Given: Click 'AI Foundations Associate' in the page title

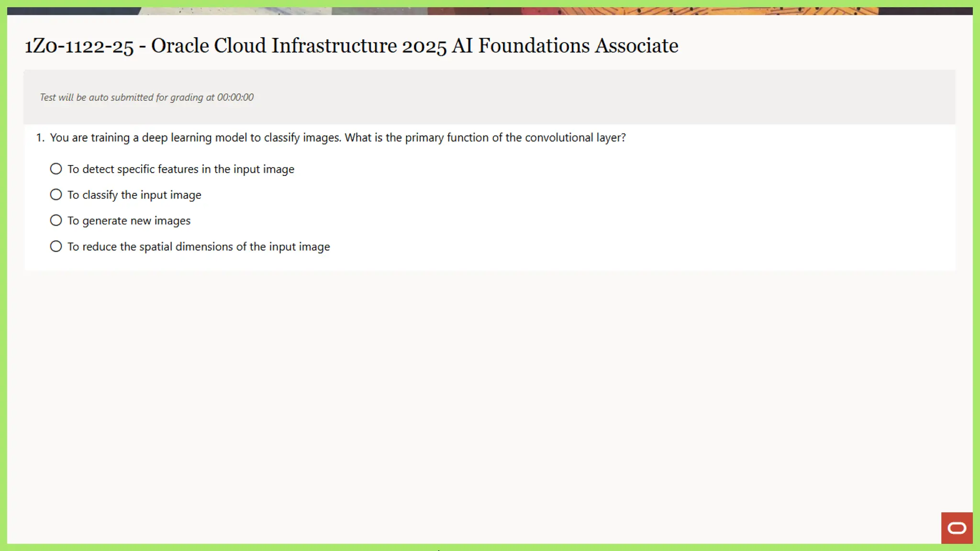Looking at the screenshot, I should click(x=565, y=46).
